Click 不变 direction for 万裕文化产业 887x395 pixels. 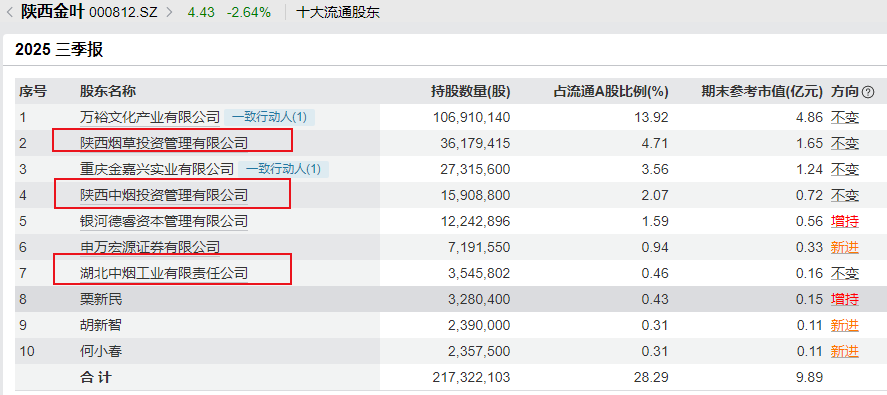pos(845,118)
